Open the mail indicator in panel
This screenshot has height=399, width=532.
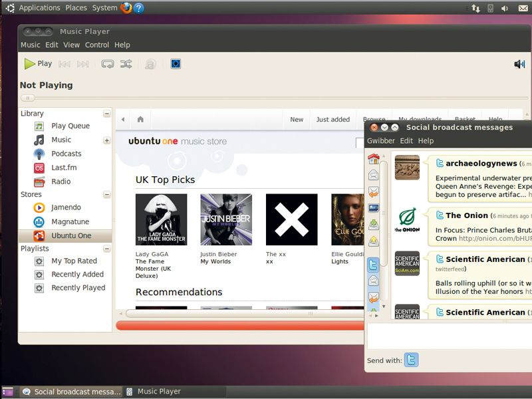[x=523, y=8]
